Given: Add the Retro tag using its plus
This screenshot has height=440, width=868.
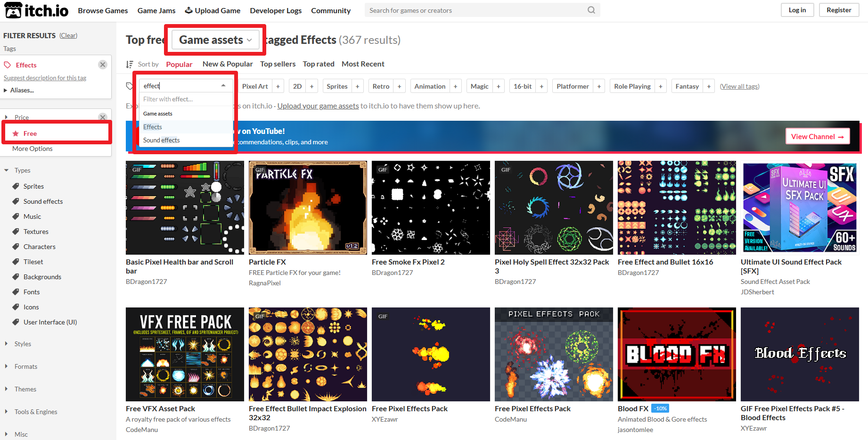Looking at the screenshot, I should (399, 86).
